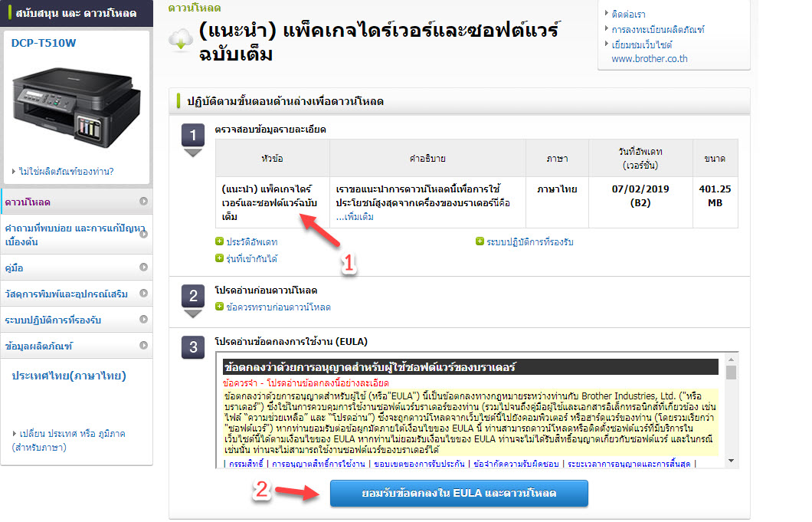812x522 pixels.
Task: Click the green download cloud icon beside the title
Action: click(x=180, y=38)
